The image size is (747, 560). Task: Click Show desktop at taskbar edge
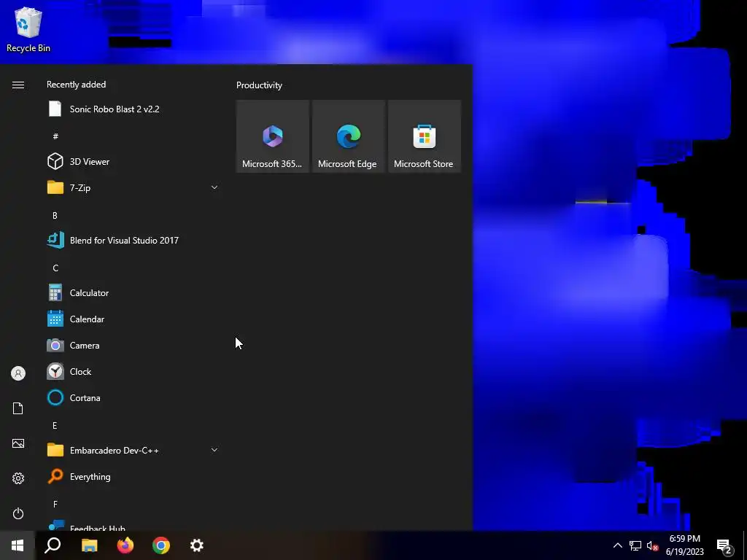coord(745,545)
